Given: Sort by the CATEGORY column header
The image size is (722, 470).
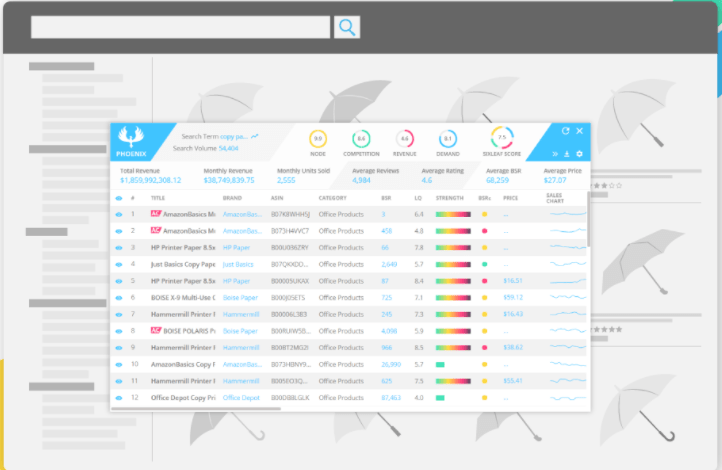Looking at the screenshot, I should click(332, 198).
